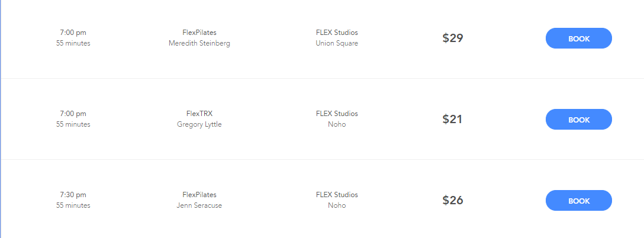
Task: Book the 7:30 pm class with Jenn Seracuse
Action: coord(578,201)
